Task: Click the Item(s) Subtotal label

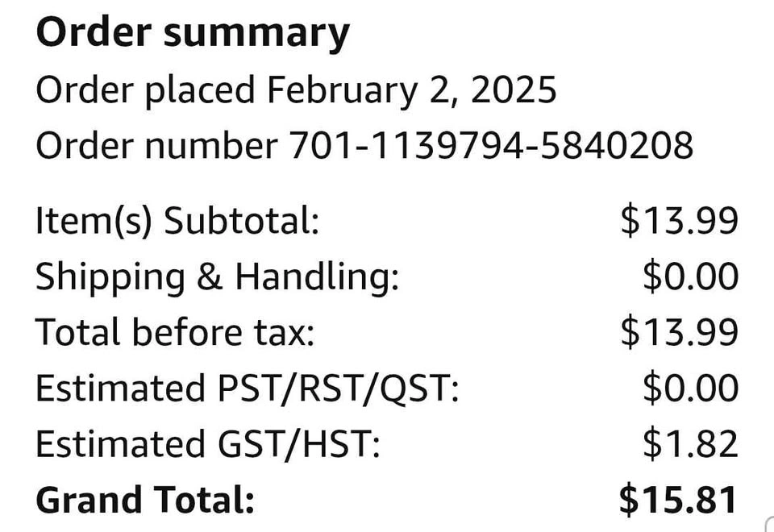Action: [177, 221]
